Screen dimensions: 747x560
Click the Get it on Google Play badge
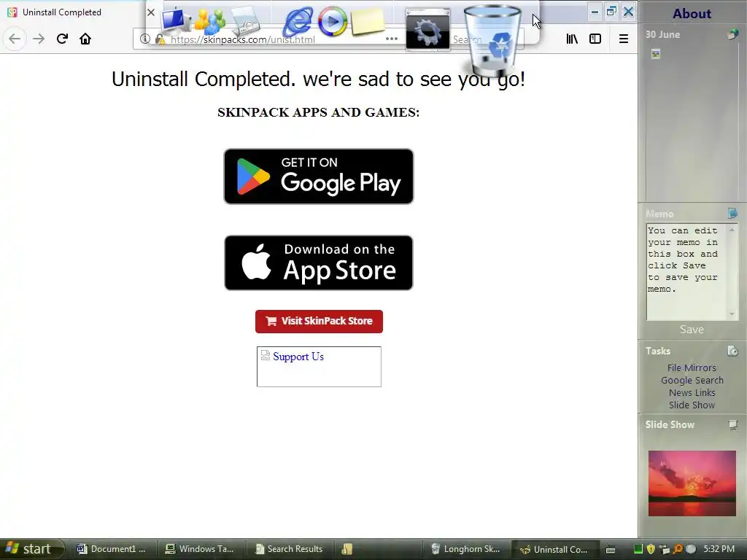(319, 176)
